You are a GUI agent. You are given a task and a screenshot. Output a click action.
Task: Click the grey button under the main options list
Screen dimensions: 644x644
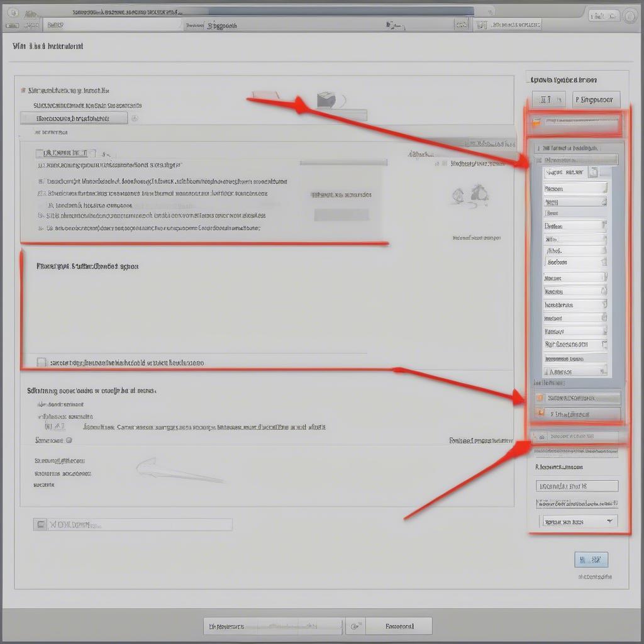coord(341,215)
